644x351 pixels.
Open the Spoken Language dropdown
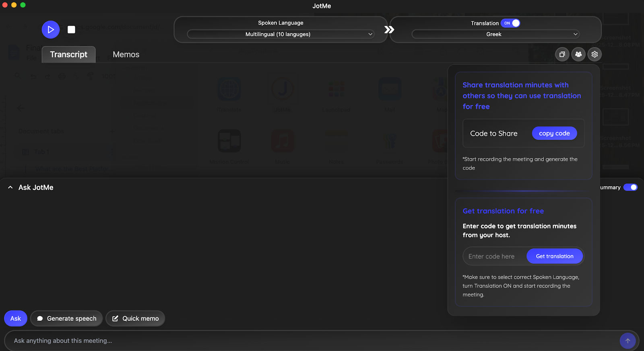281,34
